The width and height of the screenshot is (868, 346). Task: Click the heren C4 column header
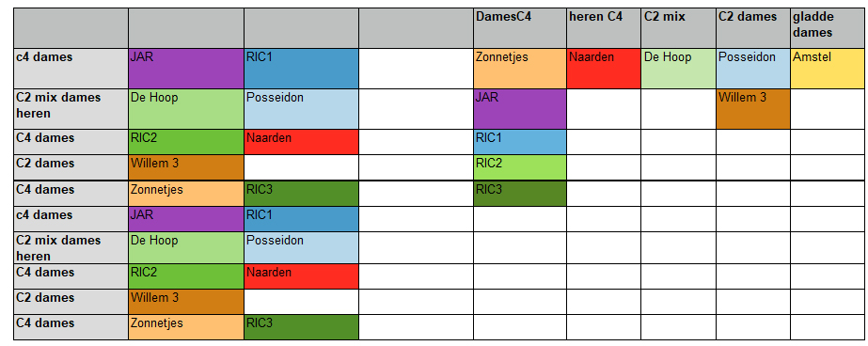604,28
